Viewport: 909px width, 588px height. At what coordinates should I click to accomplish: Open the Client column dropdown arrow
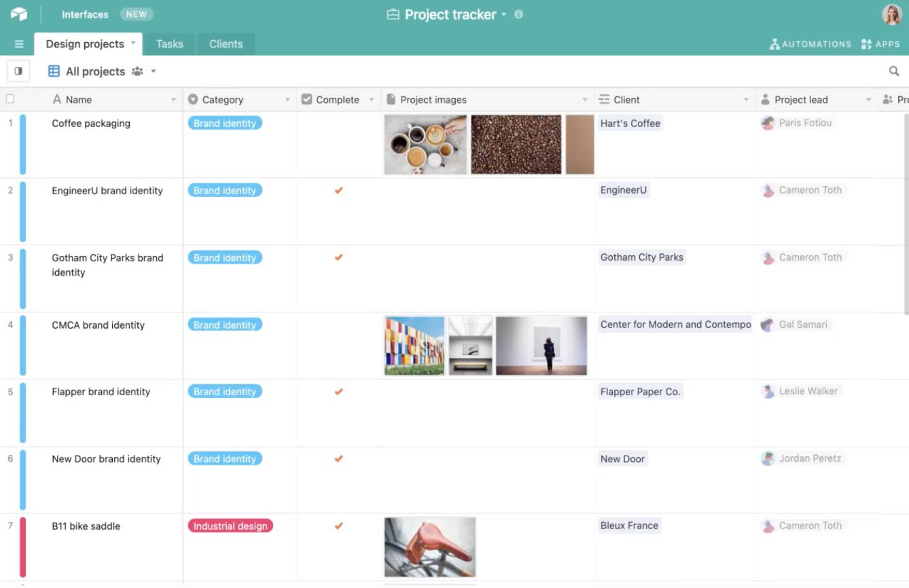[x=747, y=100]
